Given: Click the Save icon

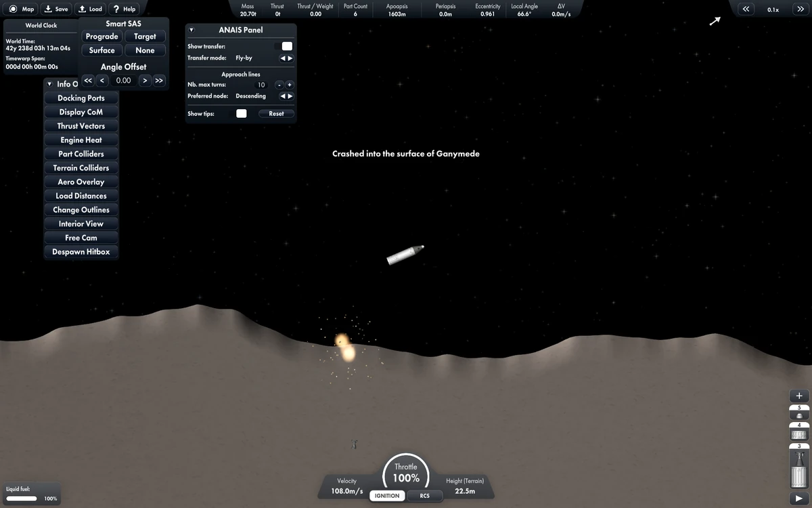Looking at the screenshot, I should pyautogui.click(x=55, y=9).
